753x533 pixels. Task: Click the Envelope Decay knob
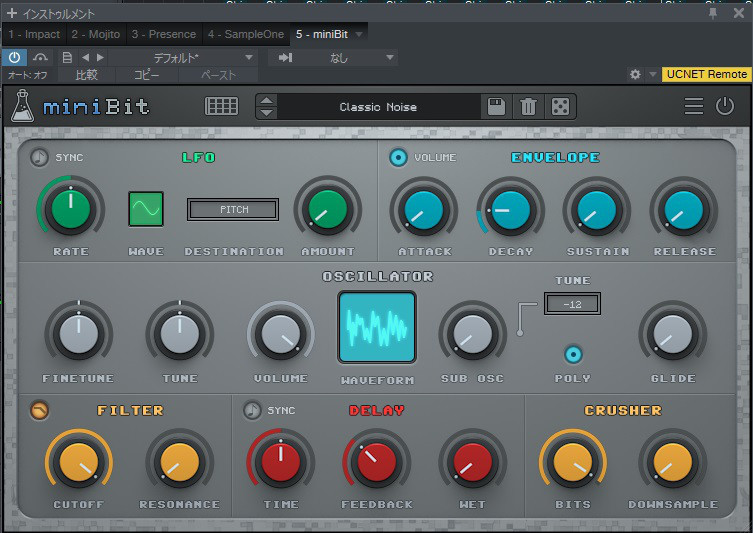510,210
